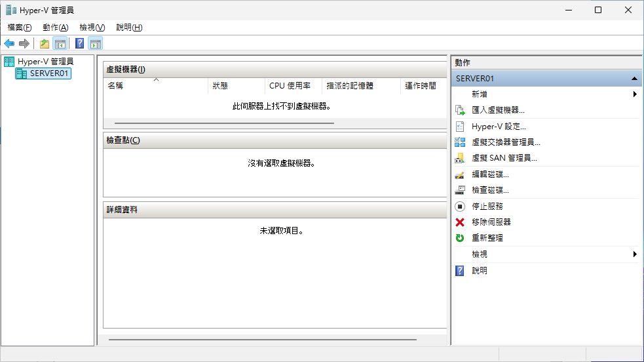Click 停止服務 action
The height and width of the screenshot is (362, 644).
[x=487, y=207]
